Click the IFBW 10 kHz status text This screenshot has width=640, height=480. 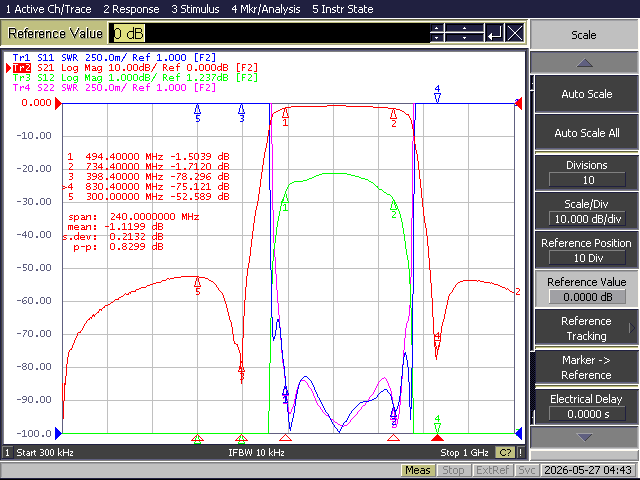[x=256, y=453]
